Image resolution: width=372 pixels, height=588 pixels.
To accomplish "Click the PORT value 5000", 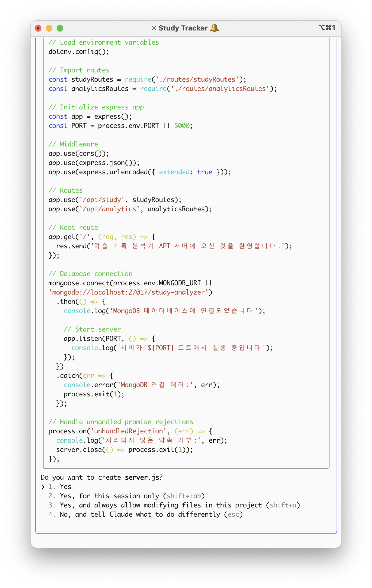I will click(182, 125).
